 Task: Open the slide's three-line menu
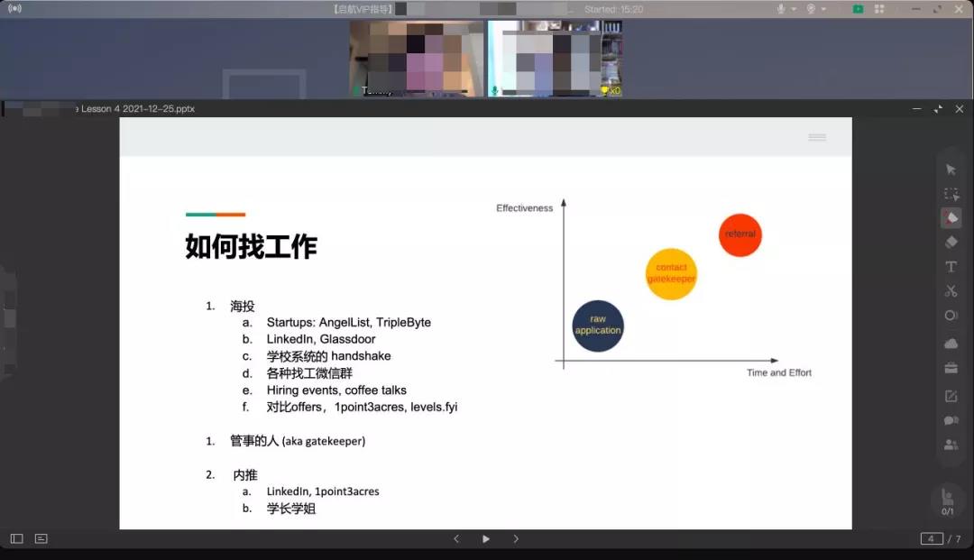817,137
